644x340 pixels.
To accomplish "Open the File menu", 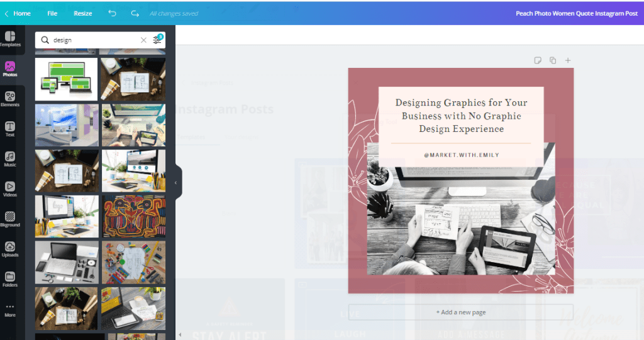I will click(x=52, y=13).
